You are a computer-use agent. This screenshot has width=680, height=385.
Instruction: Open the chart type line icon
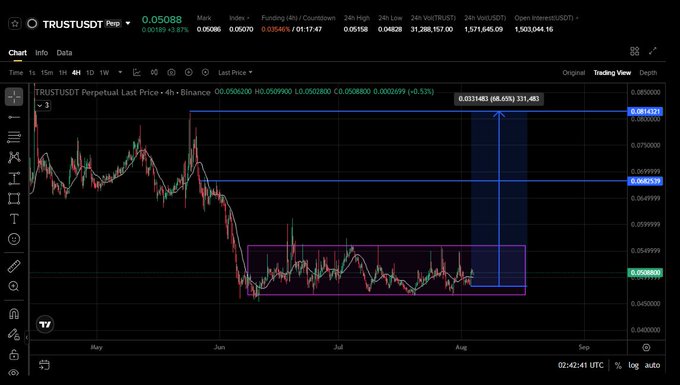pyautogui.click(x=137, y=72)
